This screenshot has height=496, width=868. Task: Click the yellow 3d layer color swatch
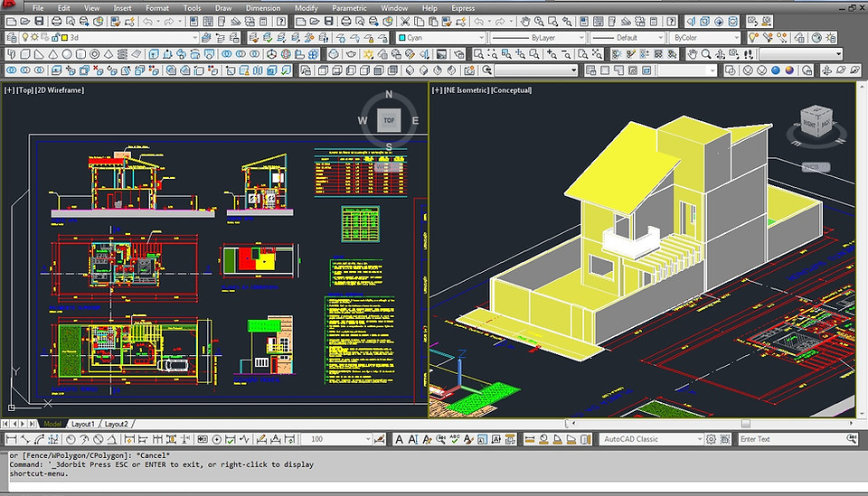pos(65,38)
